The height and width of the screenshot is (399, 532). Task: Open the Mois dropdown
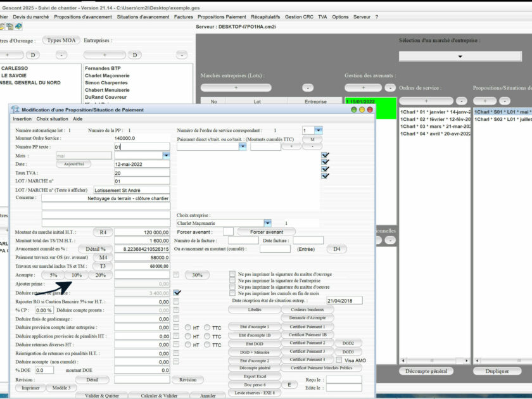167,154
